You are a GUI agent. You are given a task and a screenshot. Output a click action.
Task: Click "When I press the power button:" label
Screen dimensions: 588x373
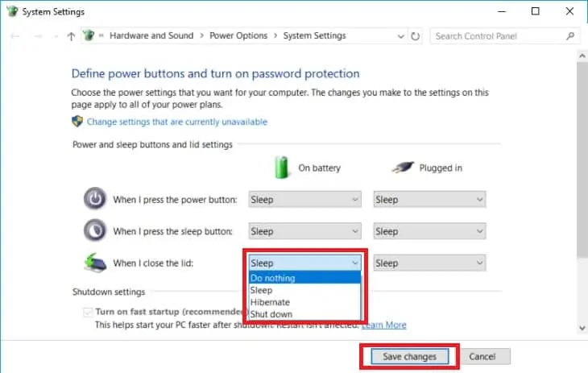(x=175, y=200)
